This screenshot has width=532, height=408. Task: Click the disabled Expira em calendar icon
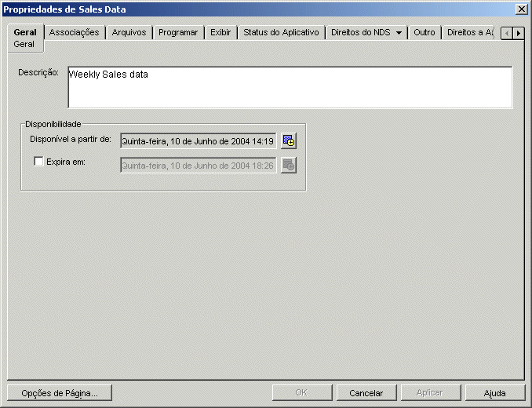coord(289,166)
